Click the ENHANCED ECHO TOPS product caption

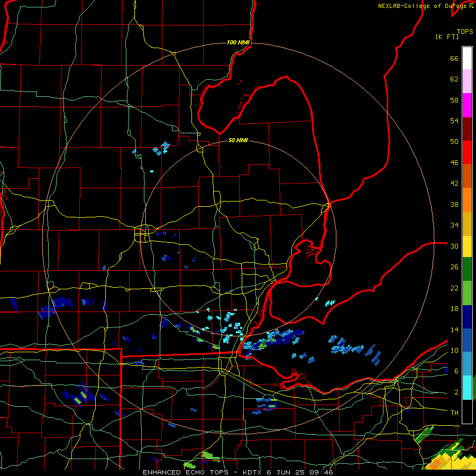point(186,472)
